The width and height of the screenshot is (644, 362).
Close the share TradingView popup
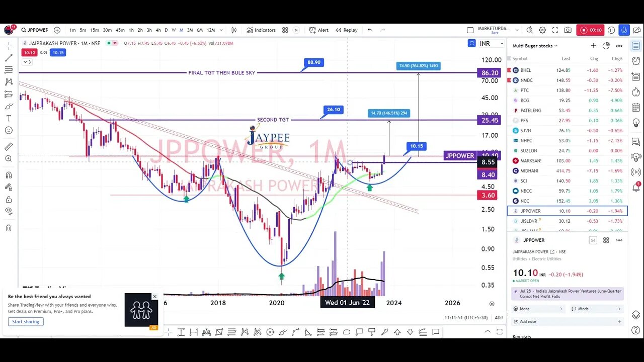[x=154, y=297]
